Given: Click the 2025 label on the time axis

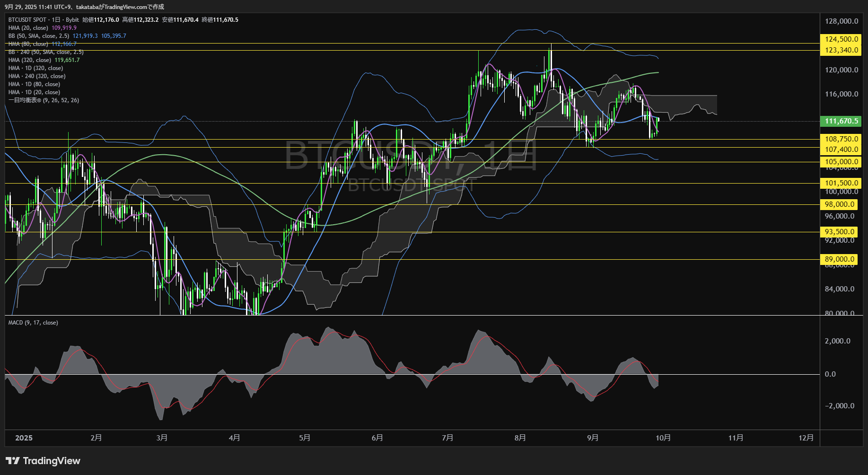Looking at the screenshot, I should pos(24,438).
